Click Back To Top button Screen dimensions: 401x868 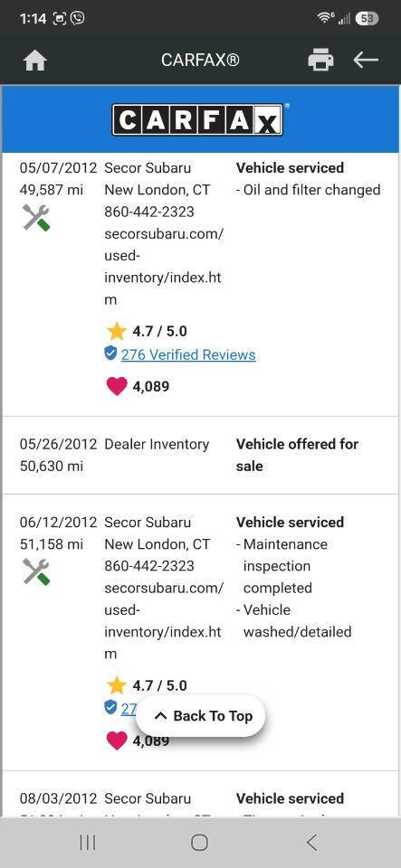(x=201, y=716)
